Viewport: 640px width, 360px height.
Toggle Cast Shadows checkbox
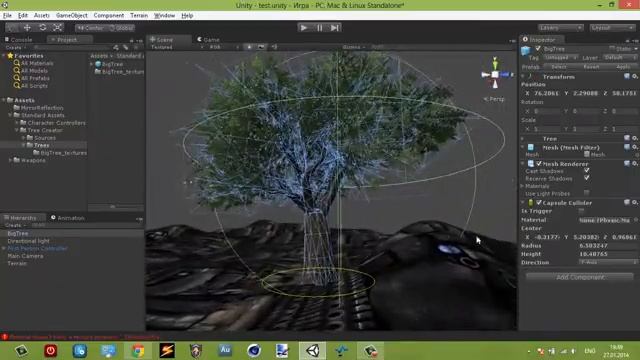(x=587, y=171)
